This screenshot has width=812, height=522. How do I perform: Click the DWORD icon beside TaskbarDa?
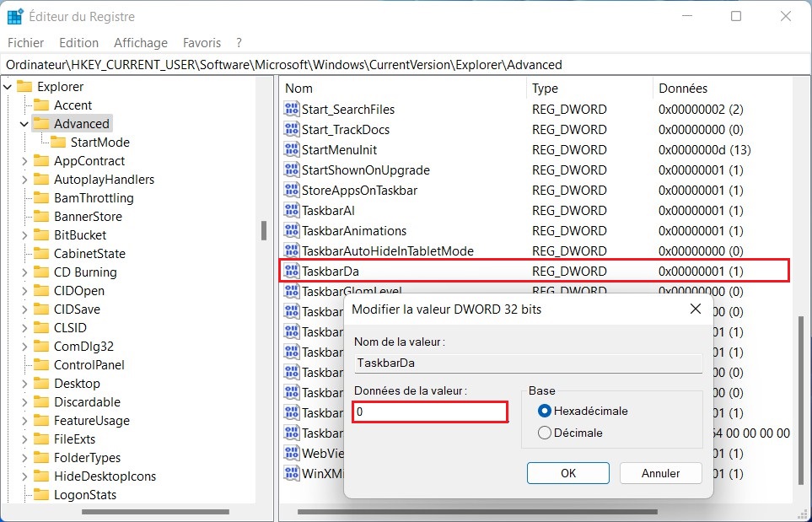(292, 272)
